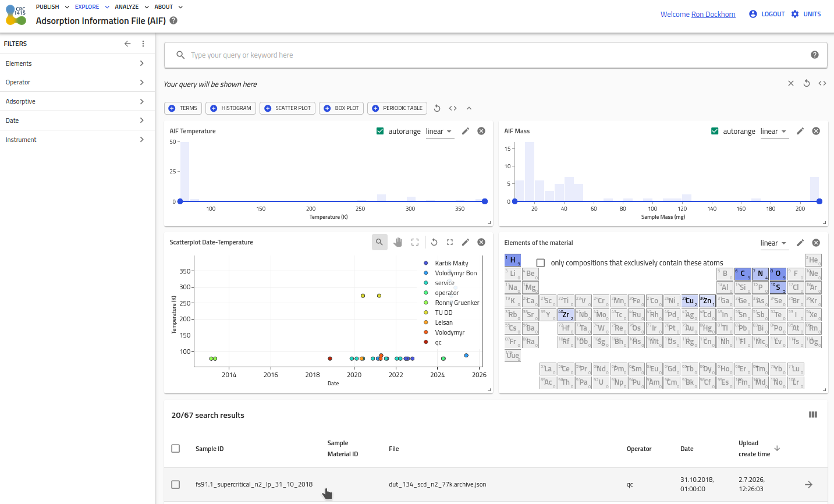
Task: Reset the query with the refresh icon
Action: click(807, 83)
